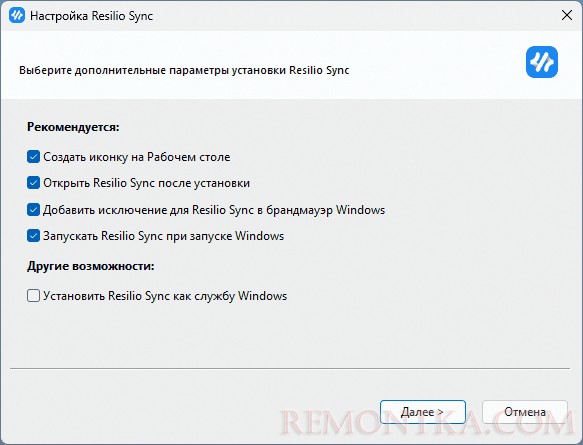Screen dimensions: 583x445
Task: Disable the Windows firewall exception checkbox
Action: [x=33, y=210]
